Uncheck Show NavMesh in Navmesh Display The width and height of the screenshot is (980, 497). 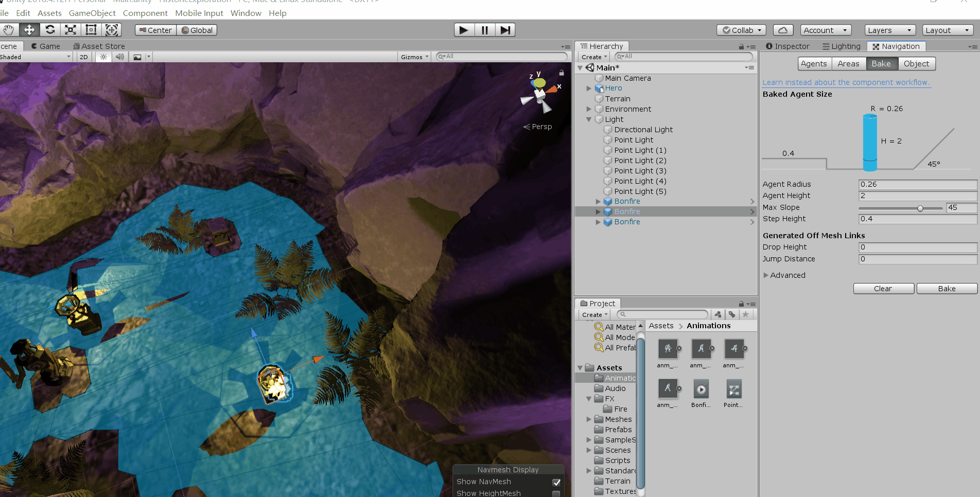pyautogui.click(x=556, y=482)
